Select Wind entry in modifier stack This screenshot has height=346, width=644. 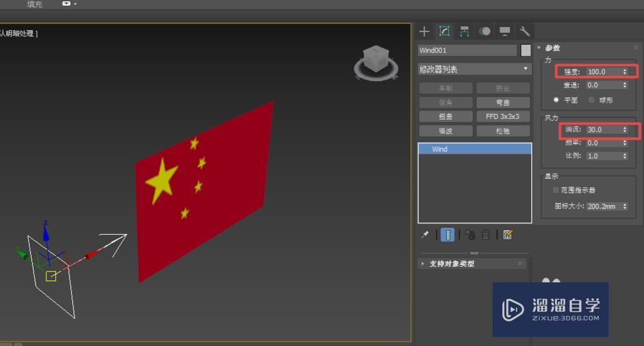[x=475, y=149]
